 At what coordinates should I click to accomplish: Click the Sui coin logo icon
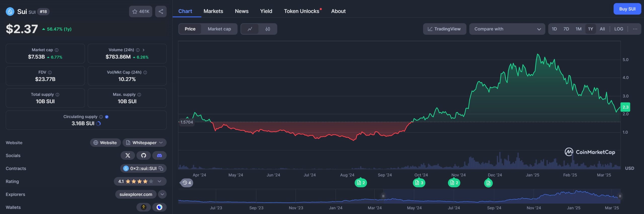coord(10,12)
